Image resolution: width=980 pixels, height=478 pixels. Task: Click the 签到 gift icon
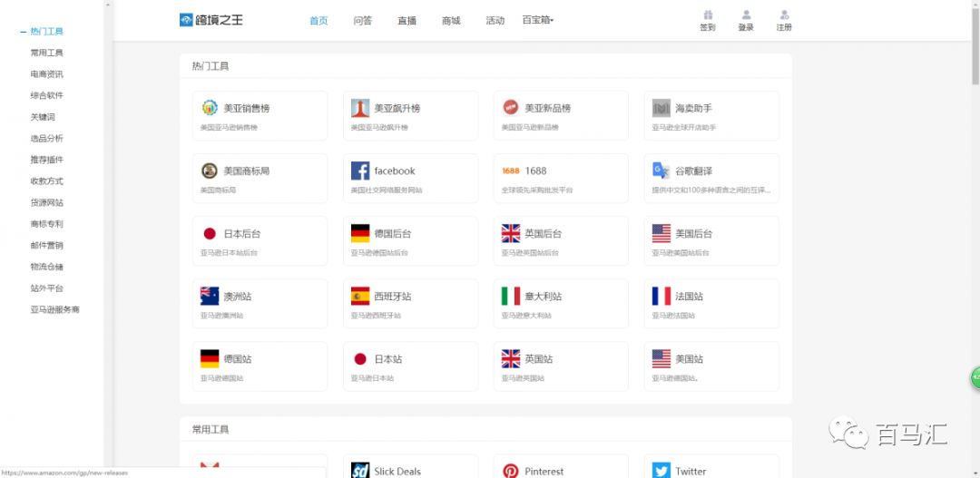pos(708,15)
